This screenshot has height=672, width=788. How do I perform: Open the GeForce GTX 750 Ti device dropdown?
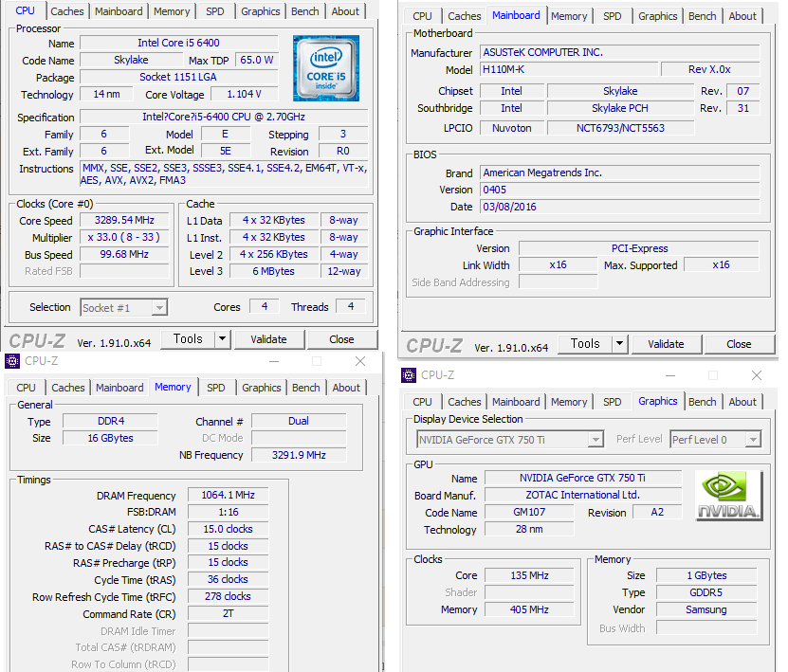[x=596, y=440]
